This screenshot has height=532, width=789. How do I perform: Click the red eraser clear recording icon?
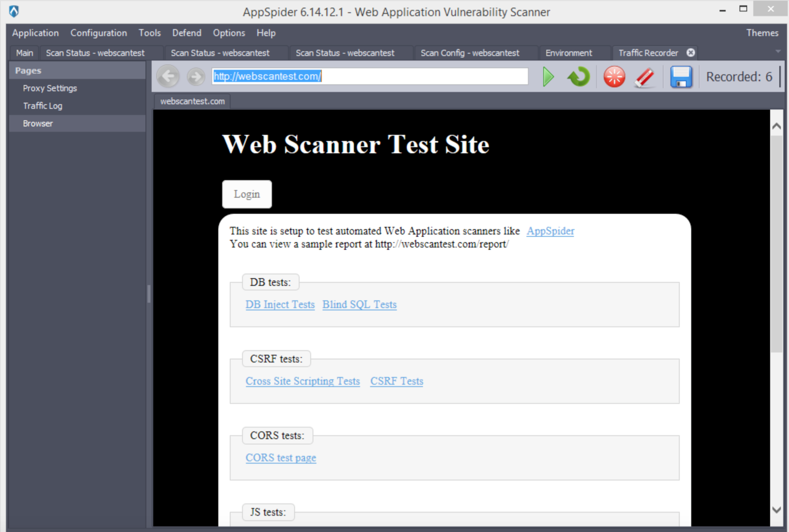[x=645, y=77]
